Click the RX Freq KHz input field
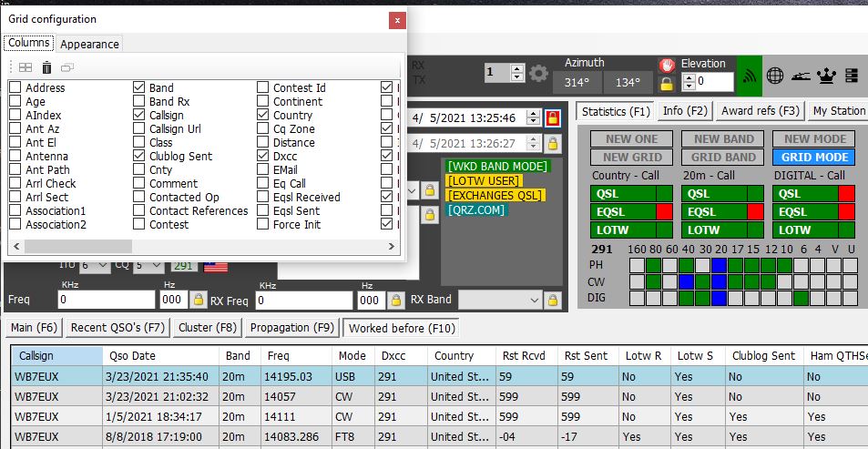Viewport: 868px width, 449px height. pos(304,300)
